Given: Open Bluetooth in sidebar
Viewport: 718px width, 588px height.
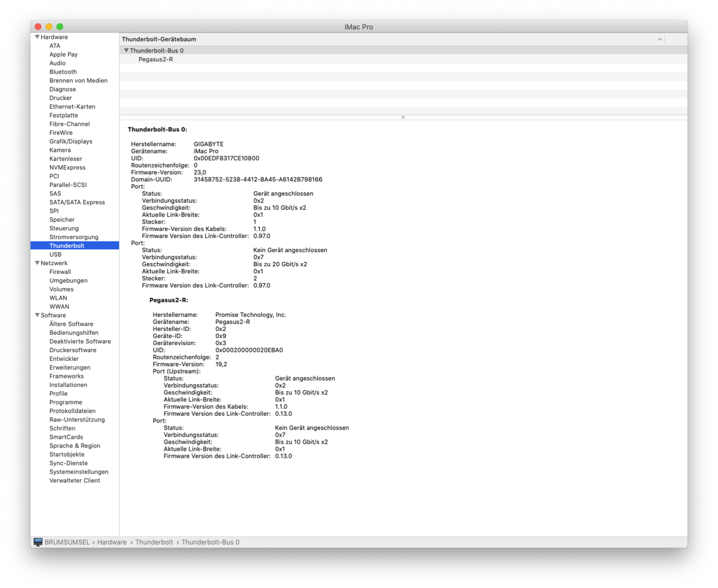Looking at the screenshot, I should point(63,72).
